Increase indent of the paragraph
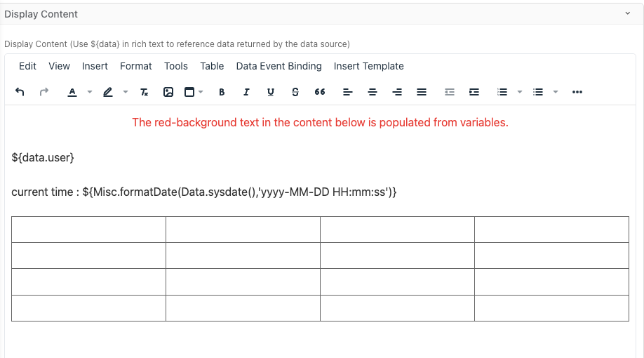The image size is (644, 358). click(x=474, y=92)
